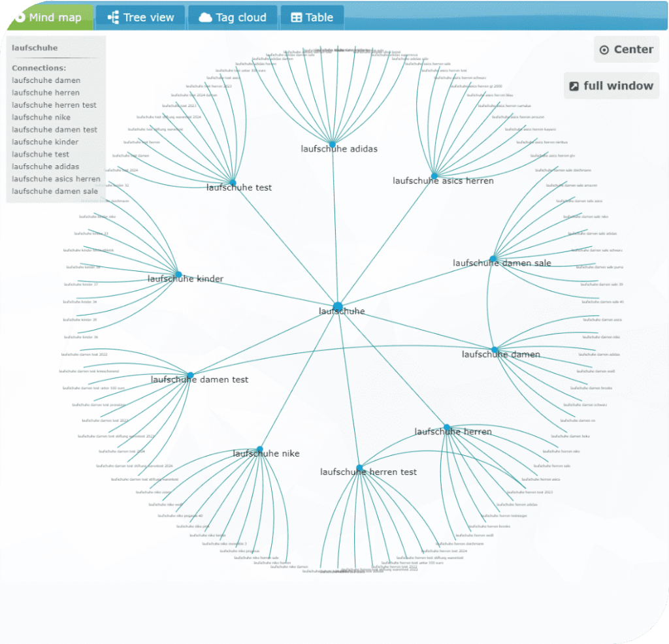
Task: Click the laufschuhe damen sale node dot
Action: point(493,259)
